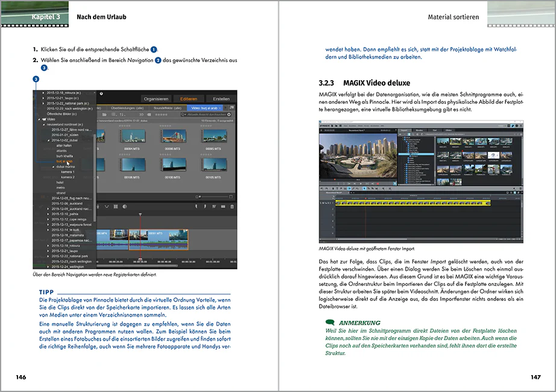Expand the 2015-12-12_cape reinga folder
Viewport: 556px width, 392px height.
tap(48, 220)
